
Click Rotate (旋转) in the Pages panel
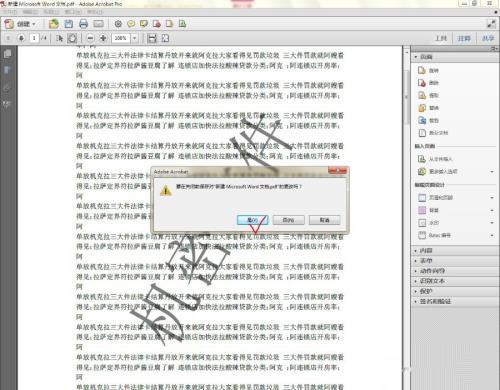tap(429, 70)
